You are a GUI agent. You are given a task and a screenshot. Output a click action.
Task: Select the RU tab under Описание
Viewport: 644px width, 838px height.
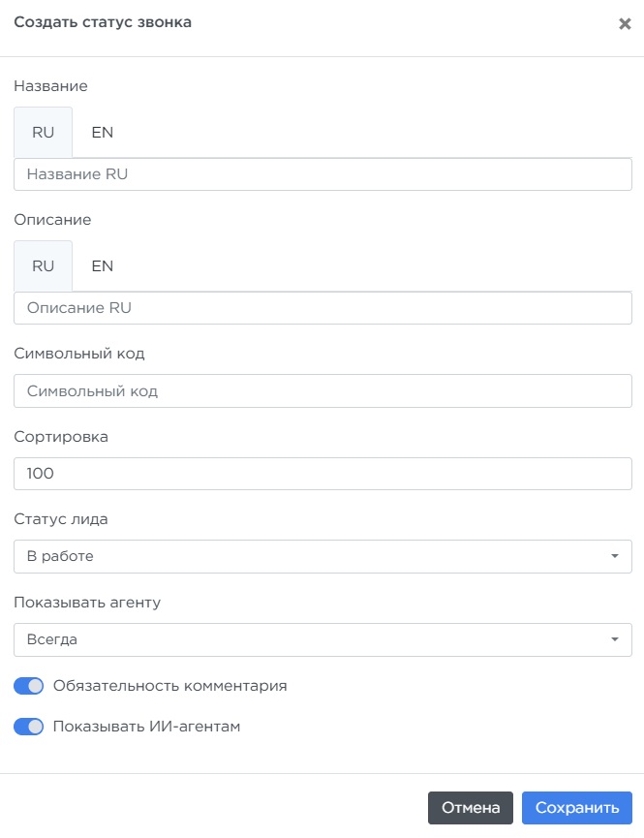(44, 266)
